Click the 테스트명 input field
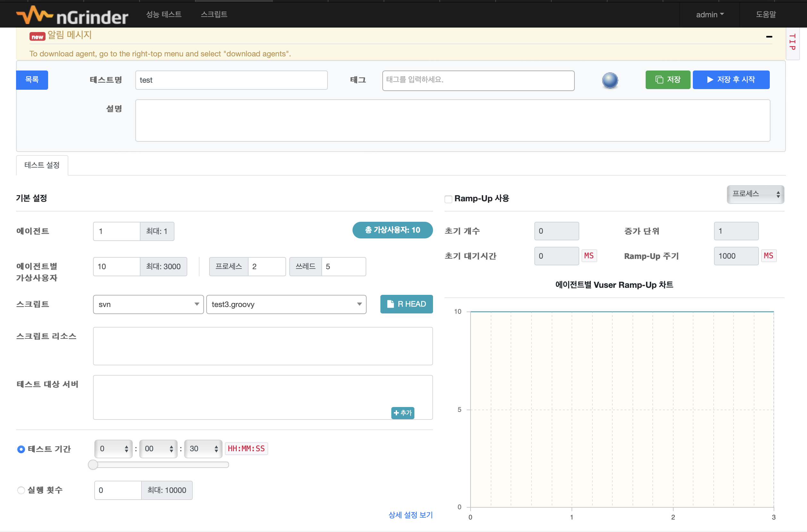 (231, 80)
